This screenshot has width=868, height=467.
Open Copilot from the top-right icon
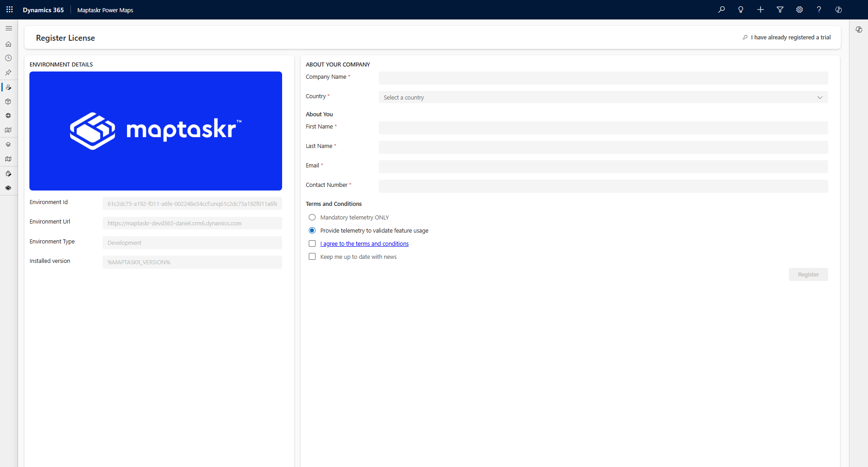839,10
